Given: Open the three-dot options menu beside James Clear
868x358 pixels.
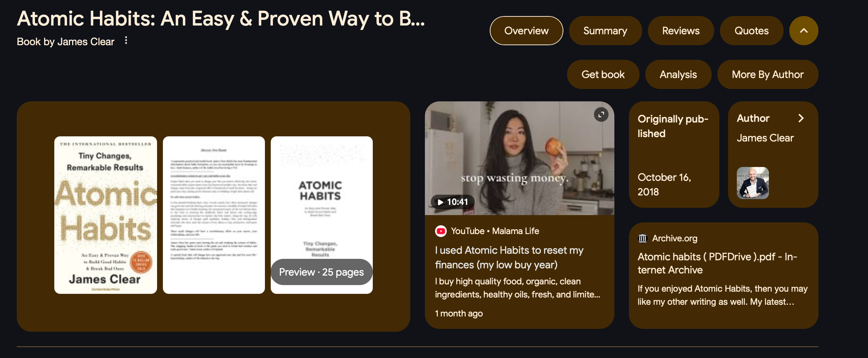Looking at the screenshot, I should (126, 40).
